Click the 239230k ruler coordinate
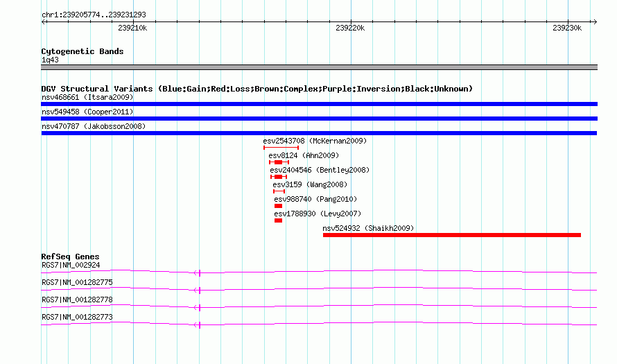Viewport: 617px width, 364px height. [567, 28]
